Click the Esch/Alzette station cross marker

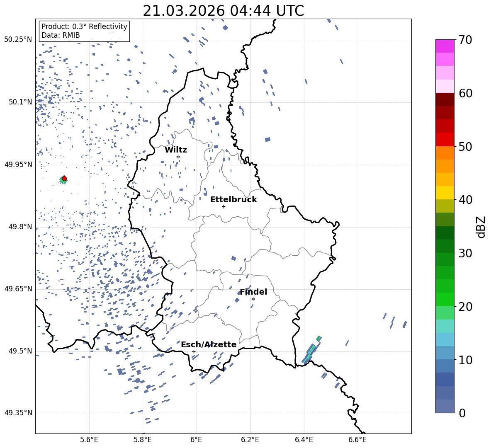pos(194,351)
